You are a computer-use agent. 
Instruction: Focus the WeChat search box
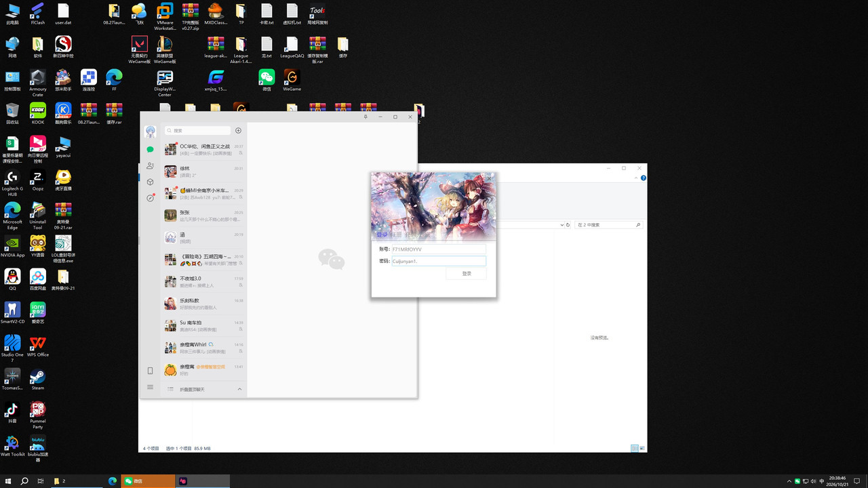point(198,130)
